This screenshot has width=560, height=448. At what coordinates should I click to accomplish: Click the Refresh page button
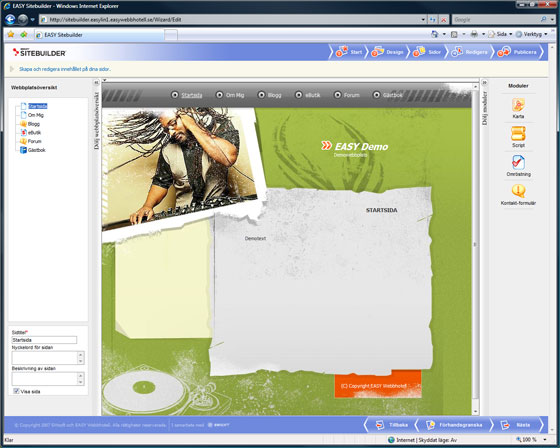click(x=433, y=20)
